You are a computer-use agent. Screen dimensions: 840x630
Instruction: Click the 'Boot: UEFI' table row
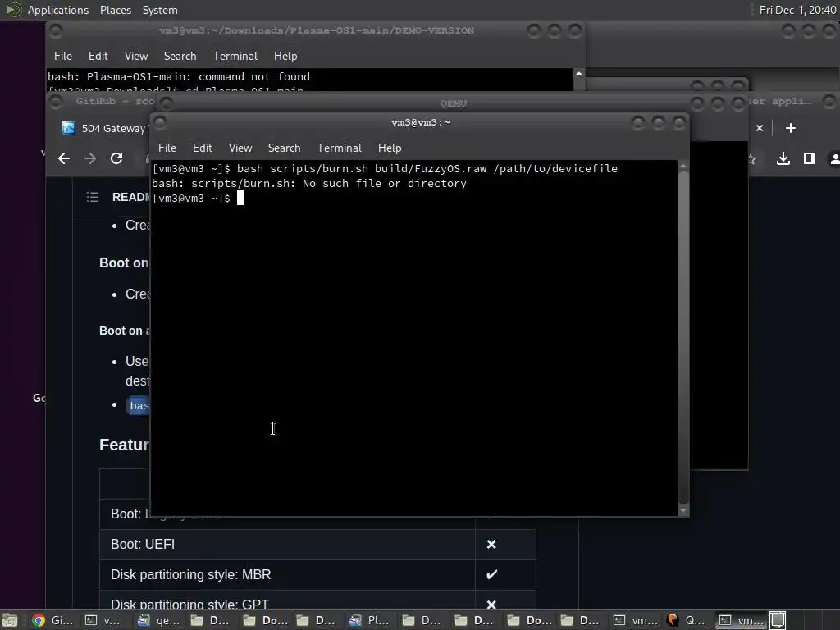click(317, 545)
